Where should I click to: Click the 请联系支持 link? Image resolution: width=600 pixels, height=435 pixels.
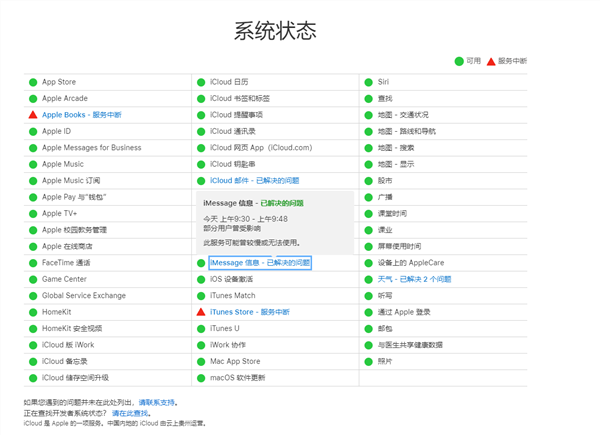pos(158,402)
